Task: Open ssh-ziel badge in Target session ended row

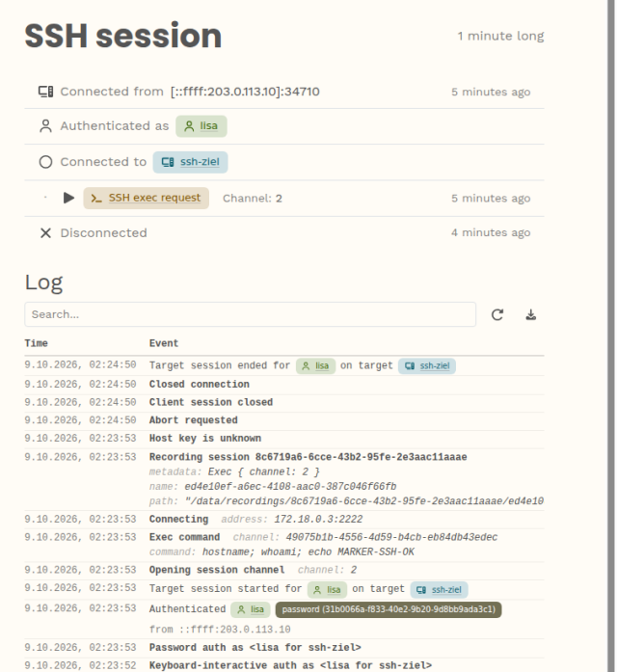Action: [427, 366]
